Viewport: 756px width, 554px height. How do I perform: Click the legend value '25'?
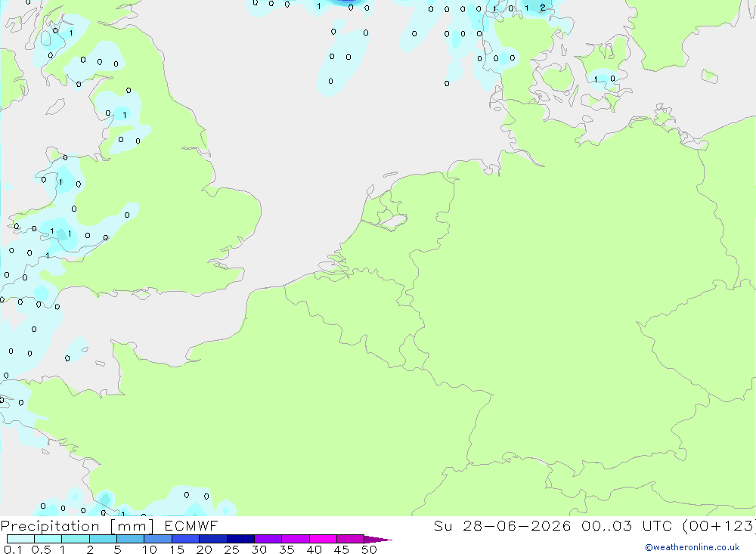231,549
